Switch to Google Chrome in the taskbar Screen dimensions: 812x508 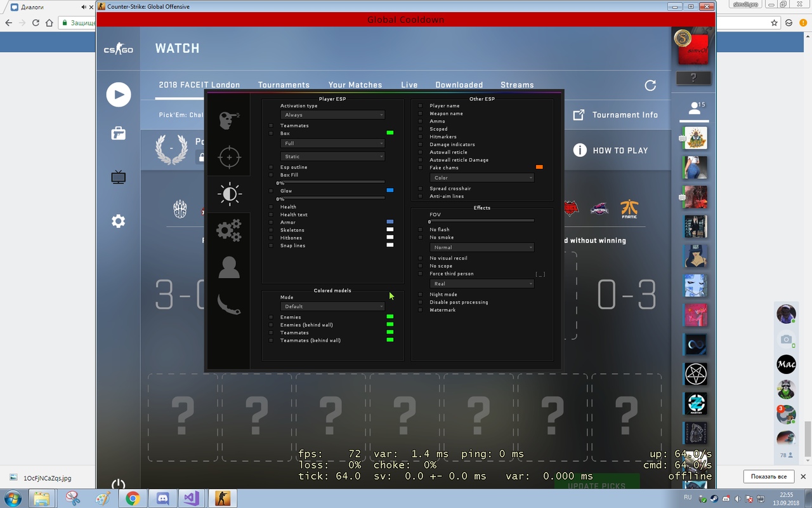[x=133, y=498]
